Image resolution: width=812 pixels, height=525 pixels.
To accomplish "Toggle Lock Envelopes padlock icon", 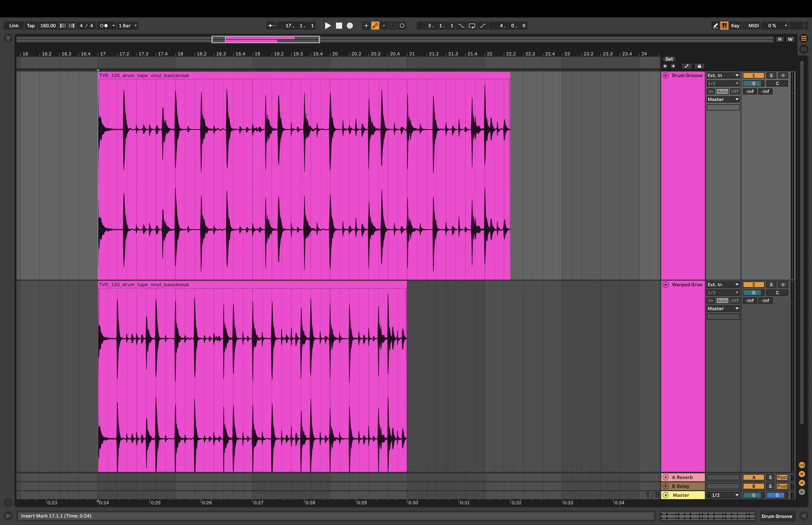I will coord(699,66).
